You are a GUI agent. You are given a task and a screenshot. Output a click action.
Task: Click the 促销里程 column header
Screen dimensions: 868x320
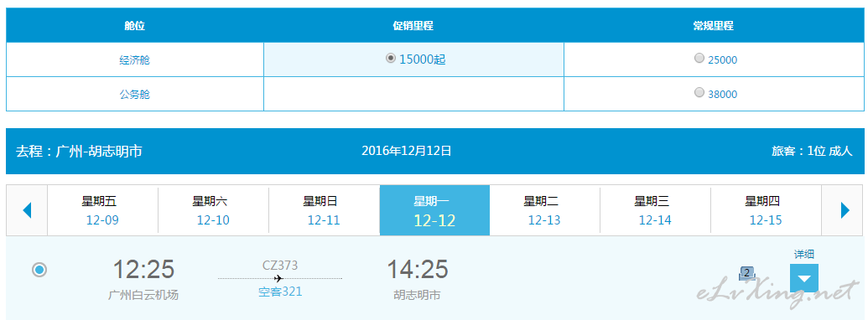[x=413, y=25]
